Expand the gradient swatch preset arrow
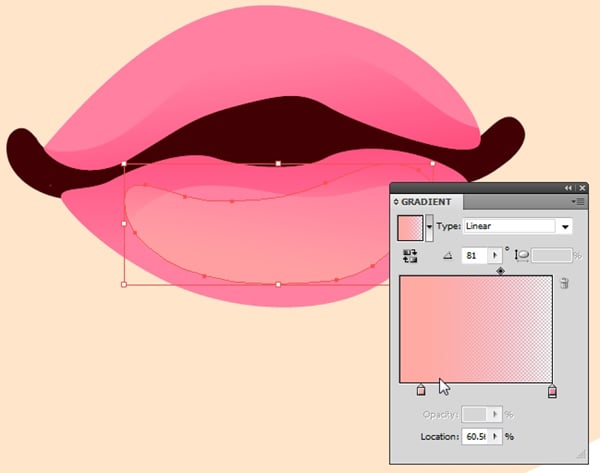This screenshot has height=473, width=600. (430, 227)
